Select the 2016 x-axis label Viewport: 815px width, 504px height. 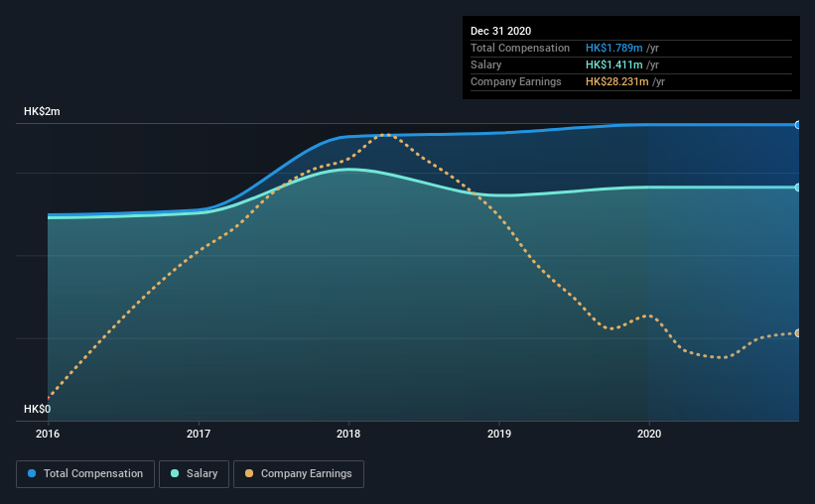pos(48,434)
